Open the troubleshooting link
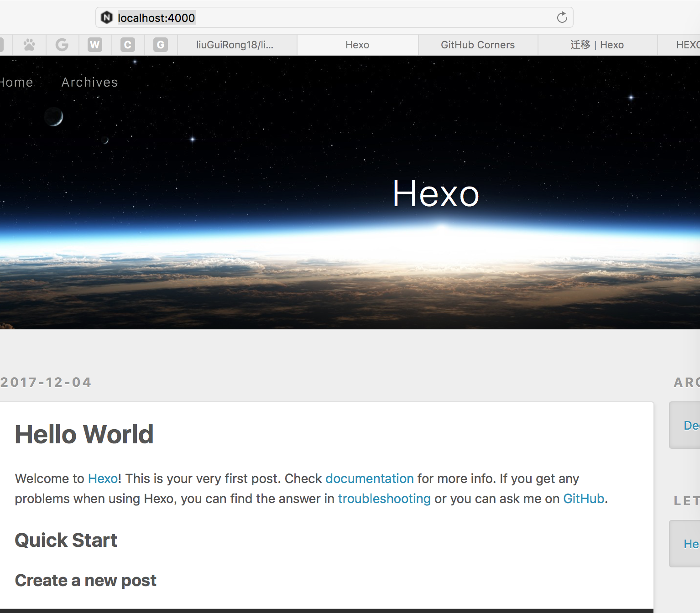Viewport: 700px width, 613px height. click(x=384, y=499)
